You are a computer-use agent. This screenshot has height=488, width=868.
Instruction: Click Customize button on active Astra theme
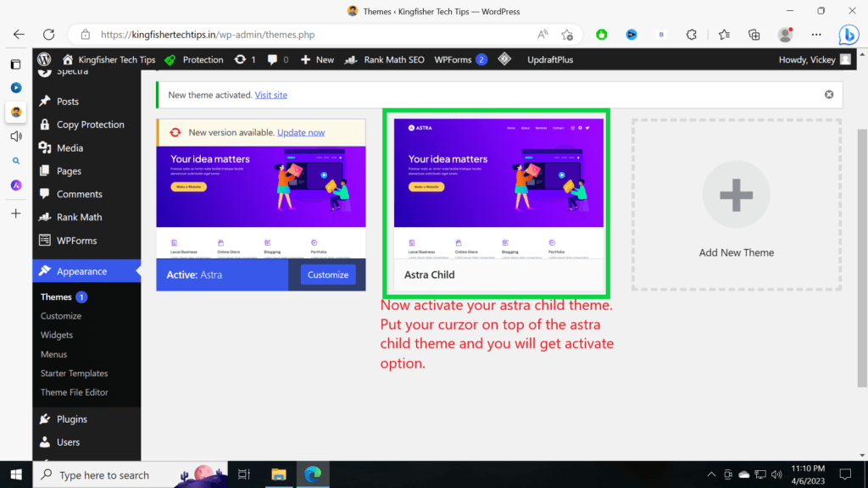(x=328, y=274)
